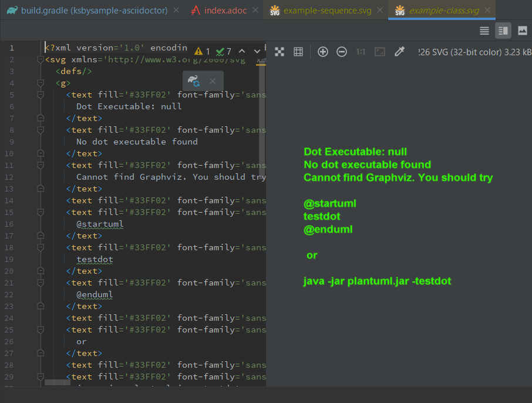Screen dimensions: 532x403
Task: Go to previous highlighted problem
Action: point(242,52)
